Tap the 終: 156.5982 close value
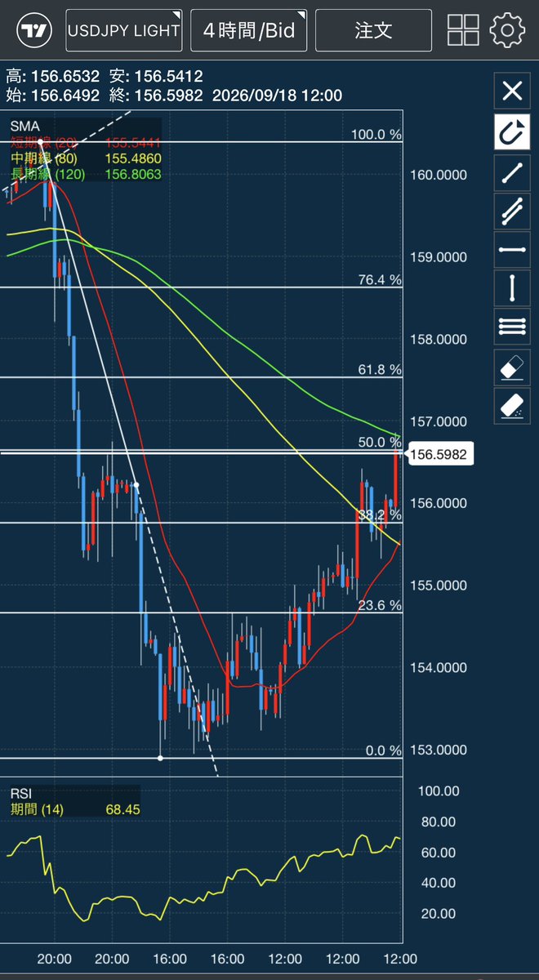The width and height of the screenshot is (539, 980). coord(157,96)
